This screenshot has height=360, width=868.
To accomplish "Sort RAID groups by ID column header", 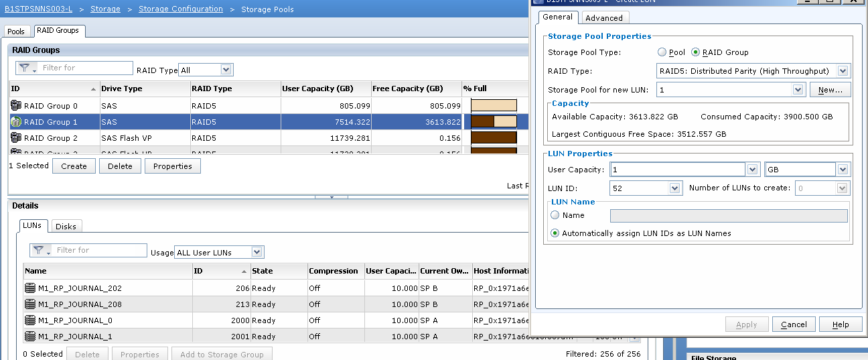I will [x=54, y=88].
